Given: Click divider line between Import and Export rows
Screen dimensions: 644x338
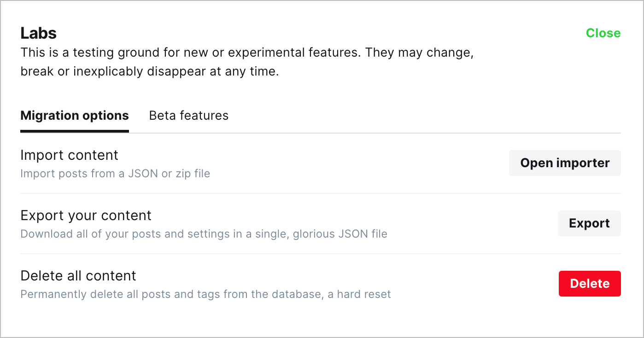Looking at the screenshot, I should click(x=321, y=193).
